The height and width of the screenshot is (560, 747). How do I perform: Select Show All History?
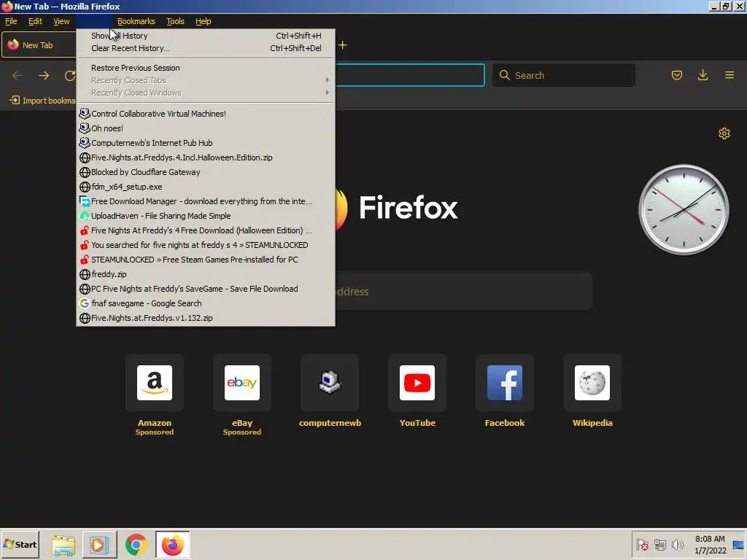206,36
